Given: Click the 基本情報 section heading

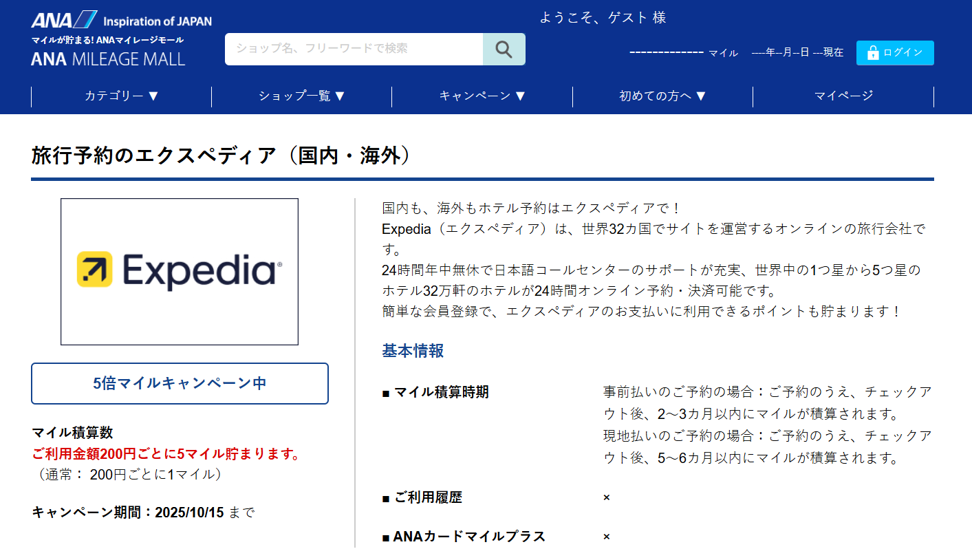Looking at the screenshot, I should (x=413, y=351).
